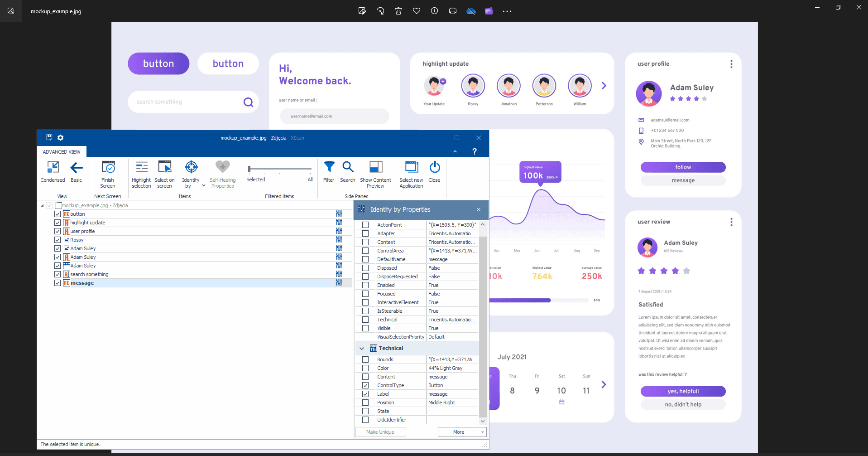Click the Condensed view icon

coord(53,167)
